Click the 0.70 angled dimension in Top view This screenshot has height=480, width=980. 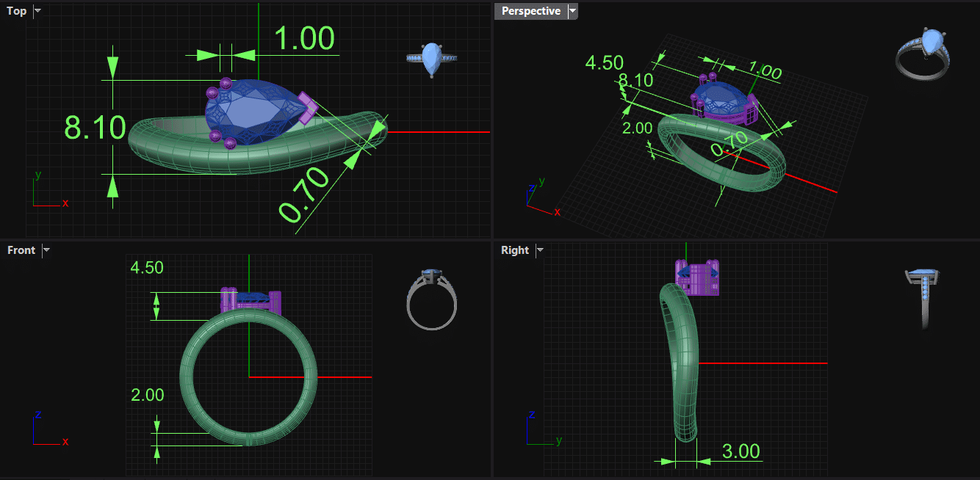click(303, 195)
